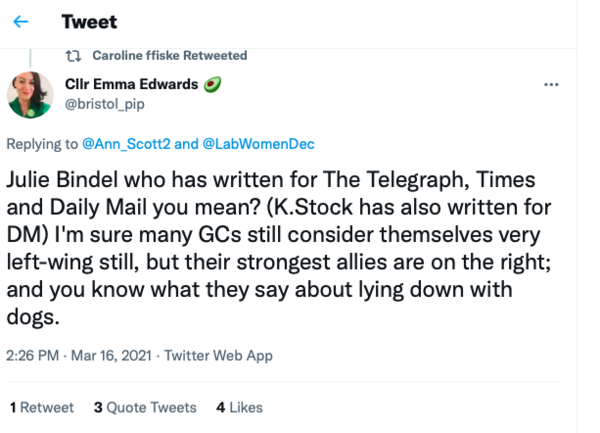Show the 3 Quote Tweets
The image size is (600, 433).
click(145, 407)
